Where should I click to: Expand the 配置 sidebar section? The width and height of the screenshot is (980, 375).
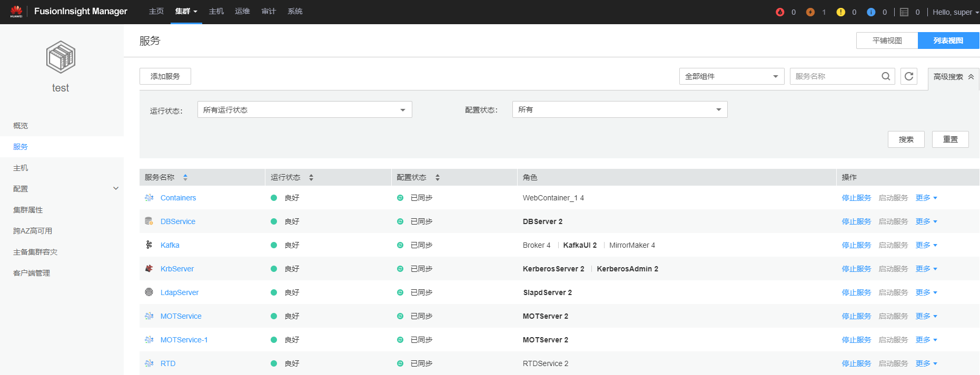click(116, 188)
